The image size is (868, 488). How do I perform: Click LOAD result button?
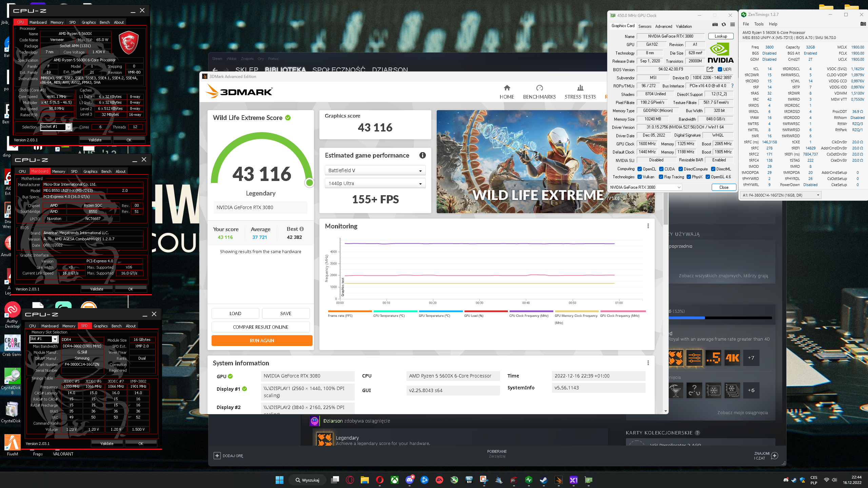pyautogui.click(x=235, y=313)
